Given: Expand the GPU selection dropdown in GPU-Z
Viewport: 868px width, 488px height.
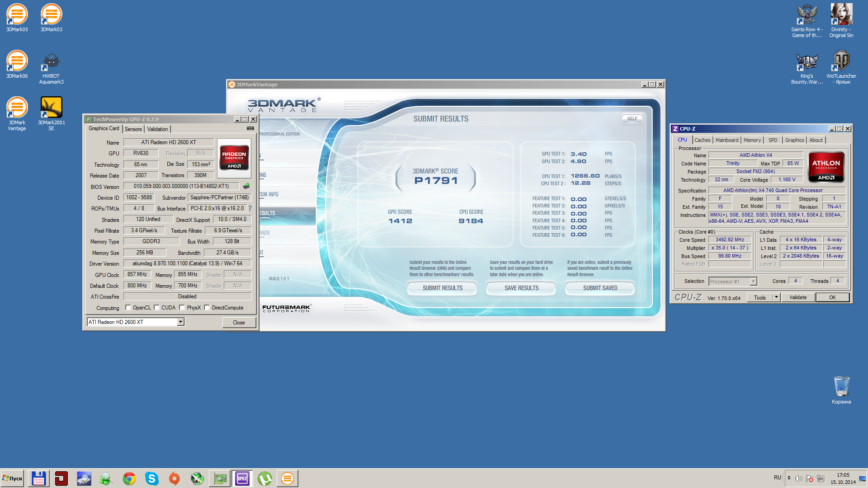Looking at the screenshot, I should pyautogui.click(x=180, y=322).
